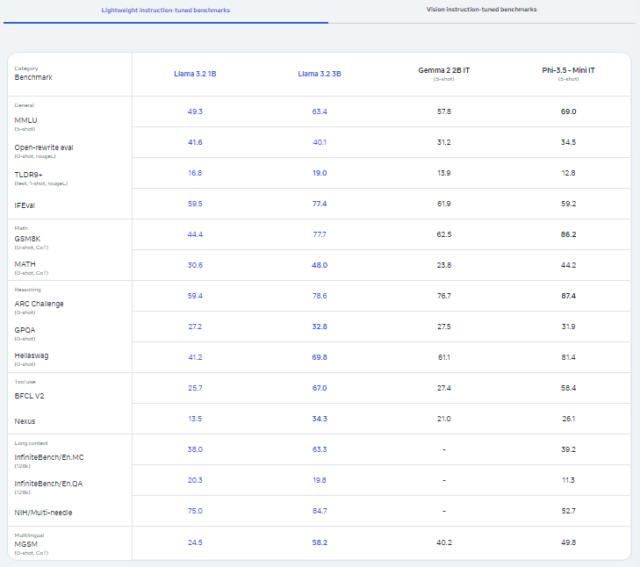Select the NIH/Multi-needle label

tap(43, 513)
